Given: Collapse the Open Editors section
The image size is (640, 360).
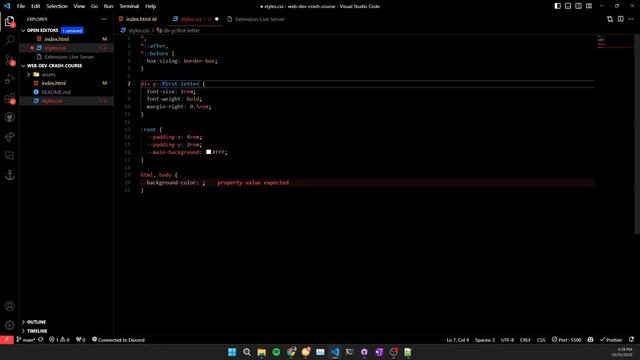Looking at the screenshot, I should tap(42, 30).
